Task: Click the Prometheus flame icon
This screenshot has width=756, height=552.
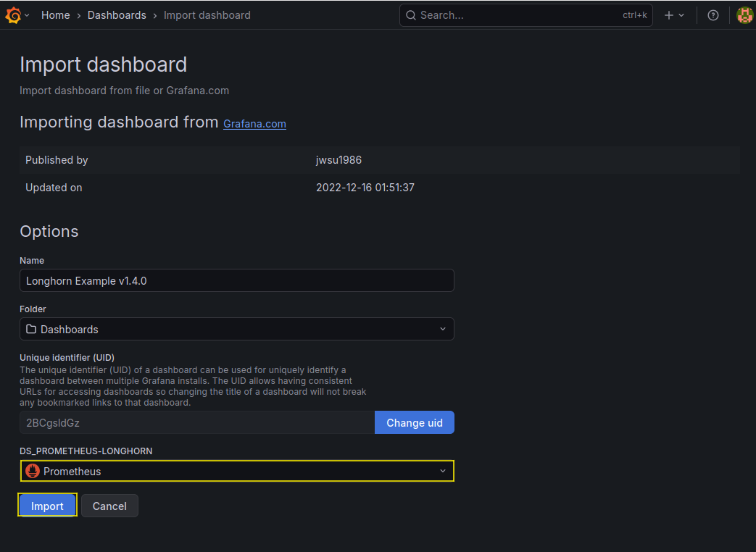Action: tap(33, 471)
